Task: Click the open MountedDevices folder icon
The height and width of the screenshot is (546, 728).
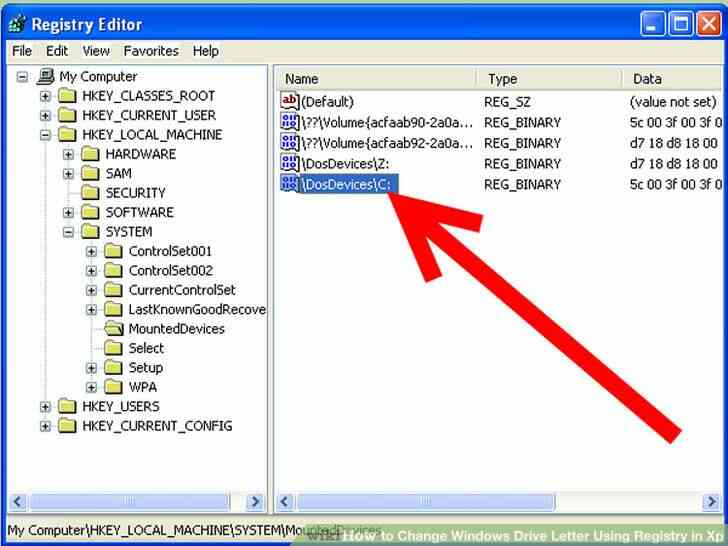Action: [x=114, y=329]
